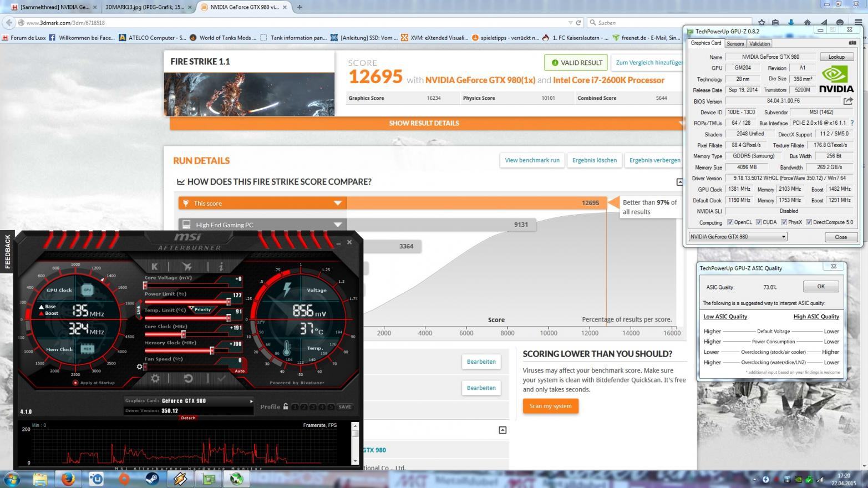
Task: Go back with the Firefox back arrow
Action: 9,23
